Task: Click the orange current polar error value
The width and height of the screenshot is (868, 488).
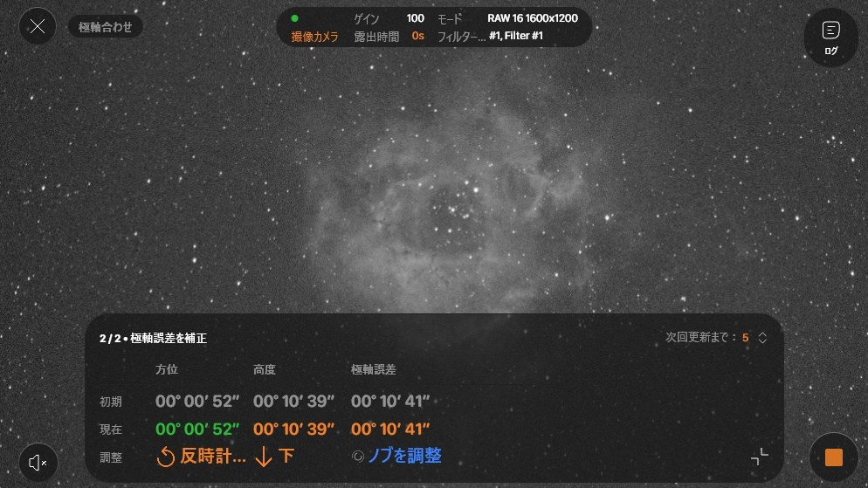Action: click(x=390, y=429)
